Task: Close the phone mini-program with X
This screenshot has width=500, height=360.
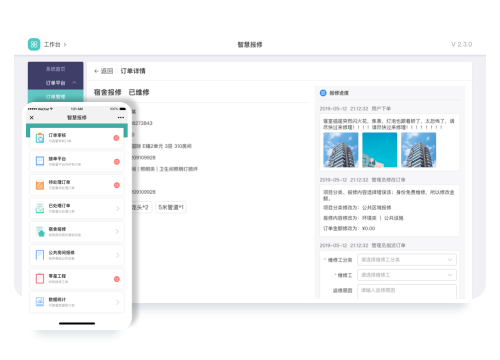Action: tap(32, 118)
